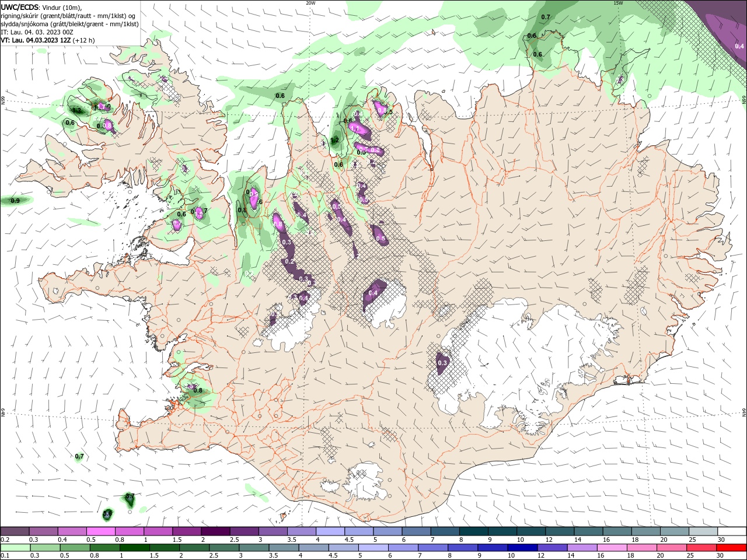Viewport: 747px width, 560px height.
Task: Click the 3.7 value in the southwest ocean
Action: [130, 496]
